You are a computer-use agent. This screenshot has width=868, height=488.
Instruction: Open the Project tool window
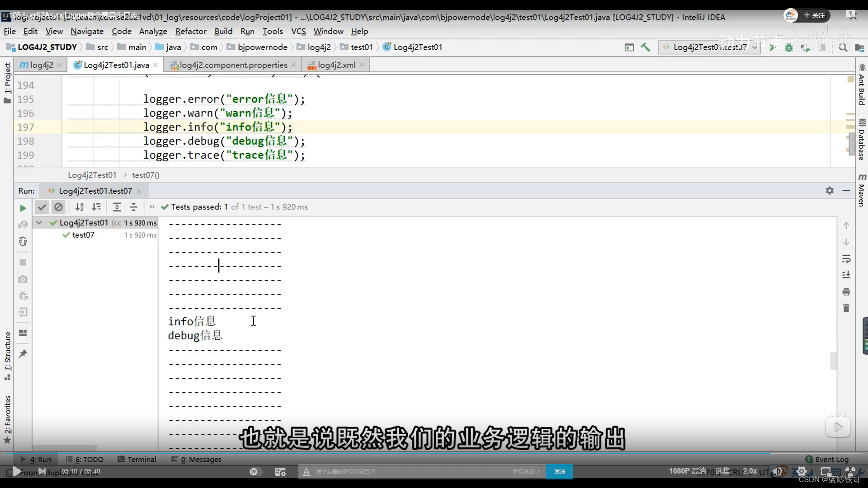7,83
